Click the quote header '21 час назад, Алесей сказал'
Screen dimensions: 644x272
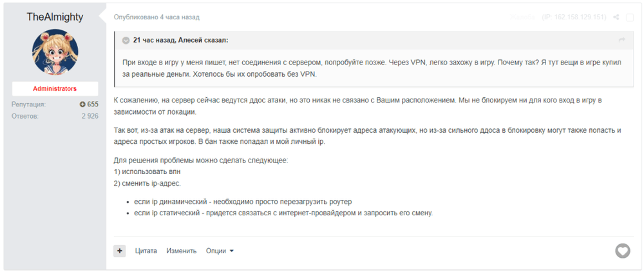coord(180,40)
